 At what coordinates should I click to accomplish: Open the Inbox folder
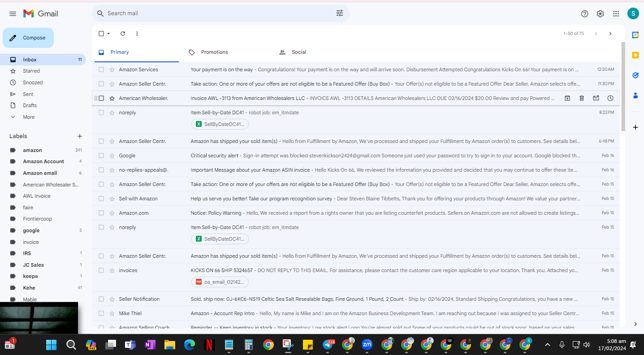pos(43,60)
